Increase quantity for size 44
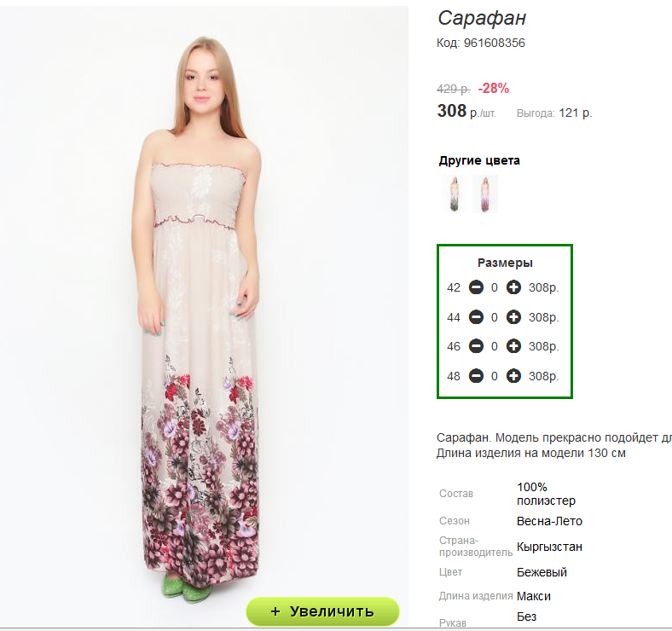672x631 pixels. [513, 317]
